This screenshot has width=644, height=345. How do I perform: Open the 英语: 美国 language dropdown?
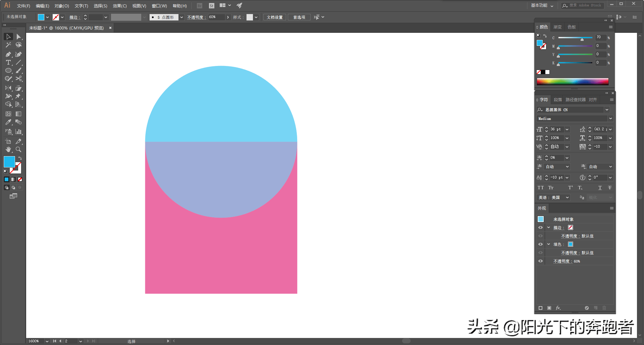[553, 198]
